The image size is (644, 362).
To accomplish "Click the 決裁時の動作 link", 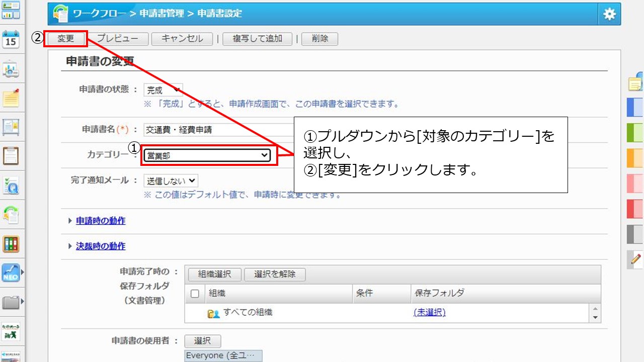I will coord(101,246).
